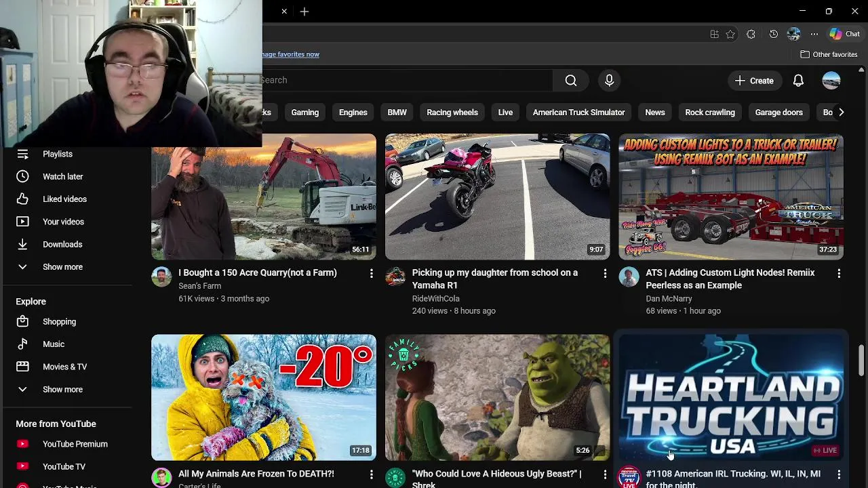Activate voice search microphone
868x488 pixels.
609,81
